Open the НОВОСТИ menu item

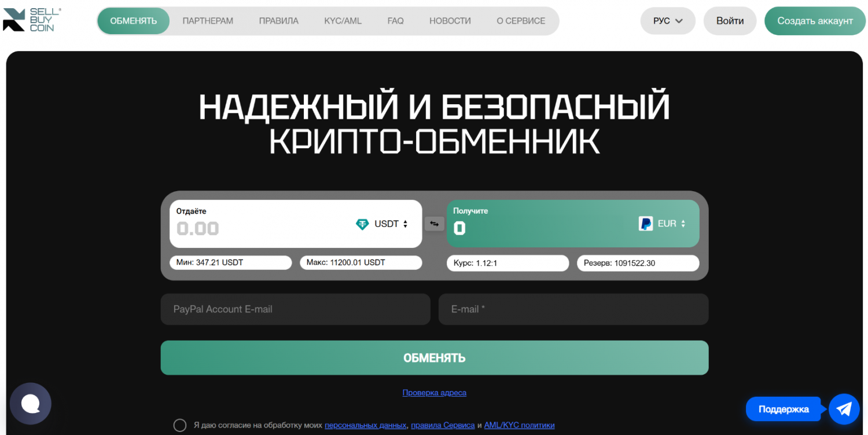click(x=450, y=21)
